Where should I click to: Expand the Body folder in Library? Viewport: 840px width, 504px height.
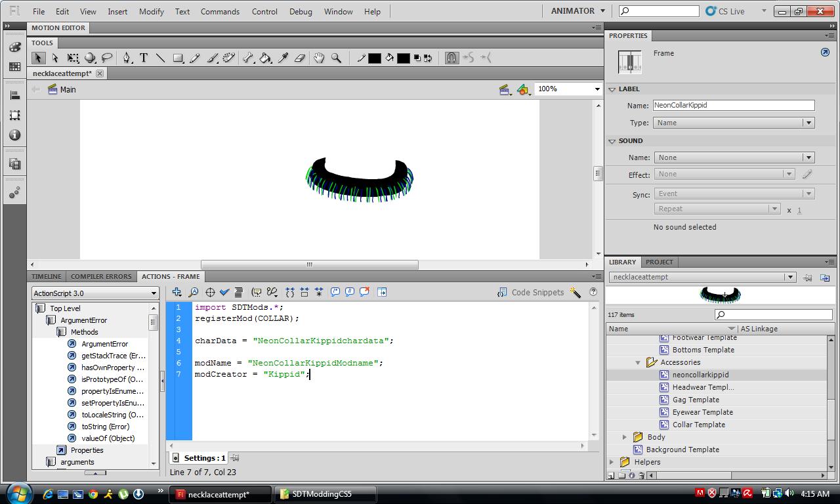[625, 437]
